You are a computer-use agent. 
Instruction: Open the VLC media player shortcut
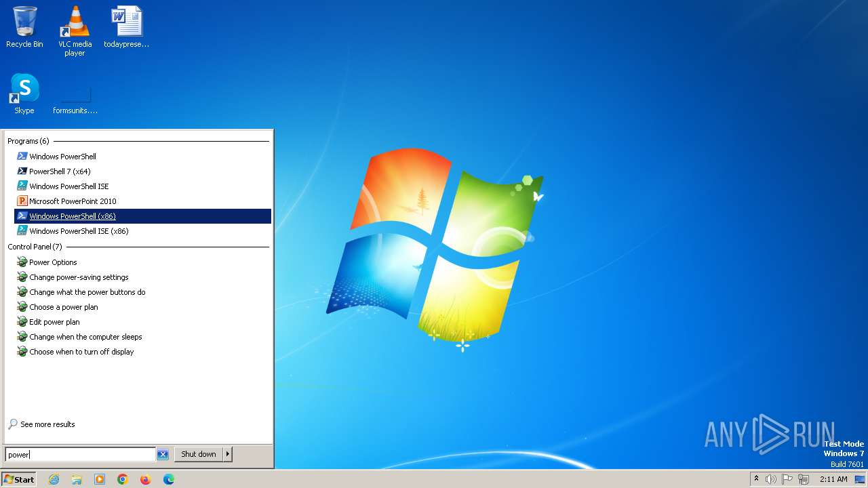[75, 31]
